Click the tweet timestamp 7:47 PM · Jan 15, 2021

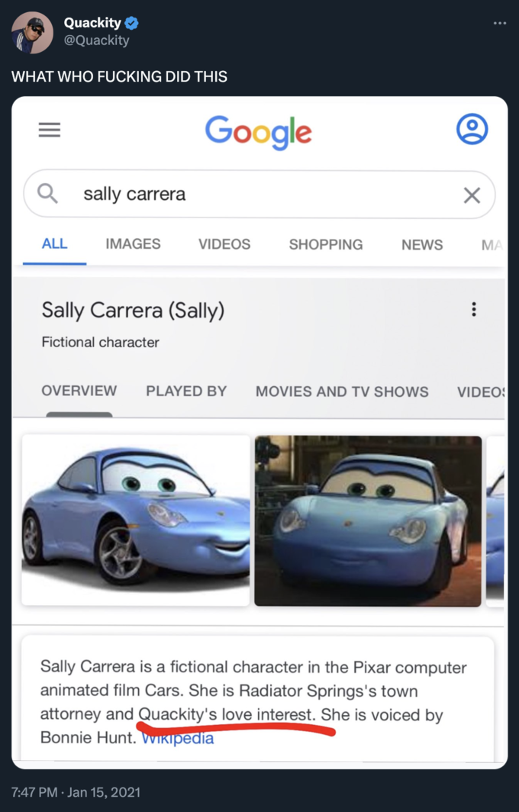coord(76,792)
